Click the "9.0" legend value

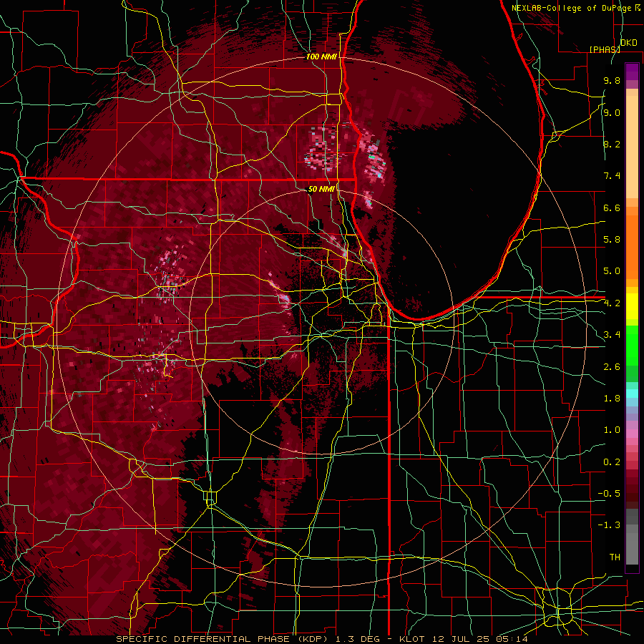612,112
